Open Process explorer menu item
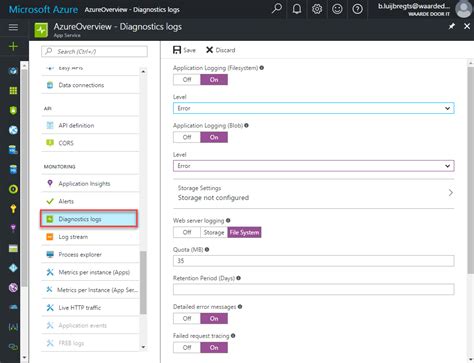This screenshot has height=363, width=474. (x=90, y=255)
